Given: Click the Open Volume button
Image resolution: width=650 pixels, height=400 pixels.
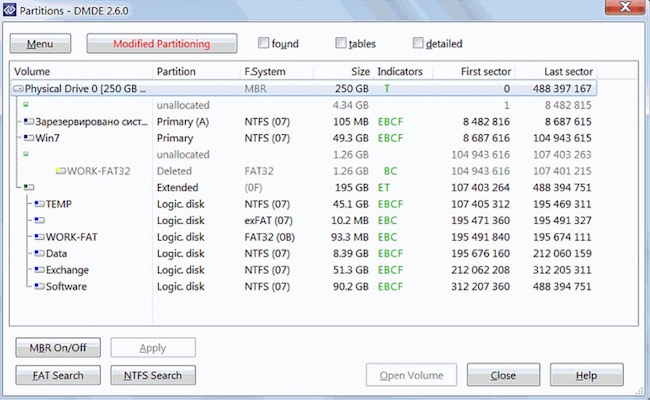Looking at the screenshot, I should (411, 375).
